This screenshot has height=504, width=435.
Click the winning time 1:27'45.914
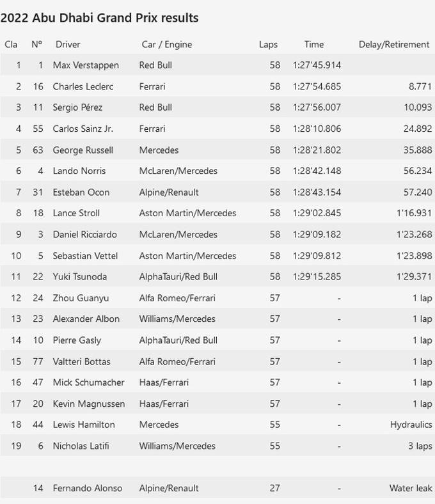point(317,65)
